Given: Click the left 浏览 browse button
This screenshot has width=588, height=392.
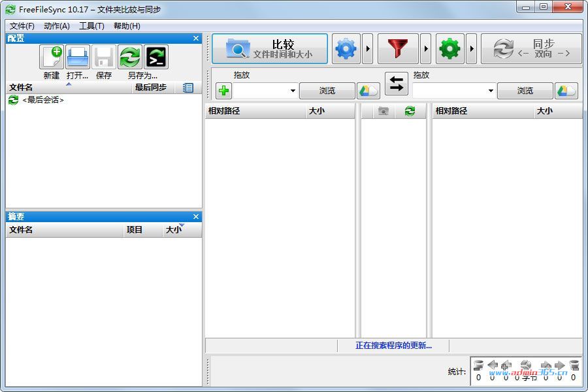Looking at the screenshot, I should [327, 91].
